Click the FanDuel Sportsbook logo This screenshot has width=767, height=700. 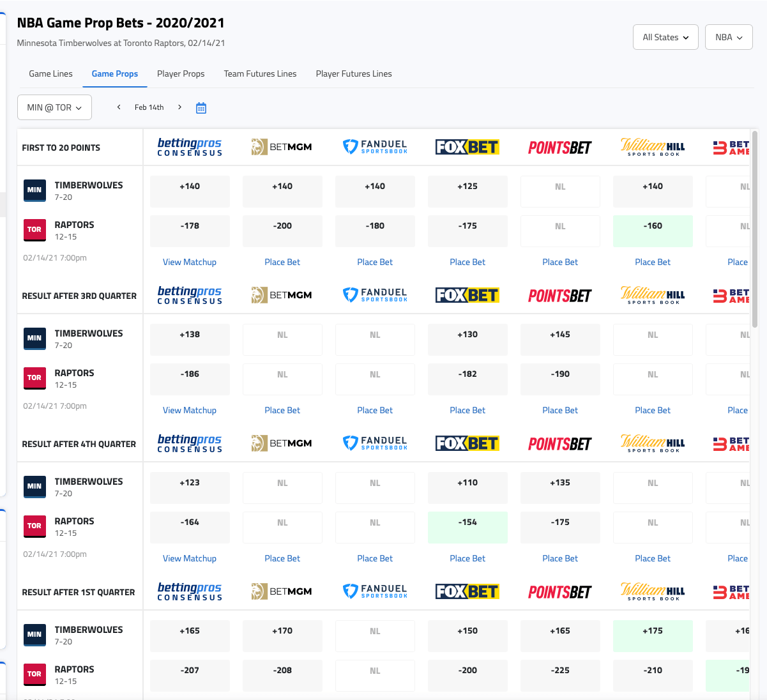[375, 147]
